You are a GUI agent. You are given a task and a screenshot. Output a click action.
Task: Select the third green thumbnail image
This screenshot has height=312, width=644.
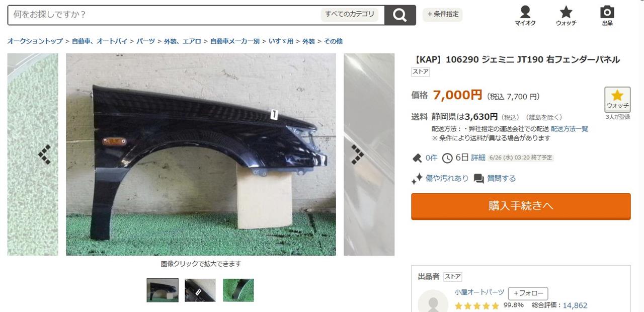click(238, 290)
